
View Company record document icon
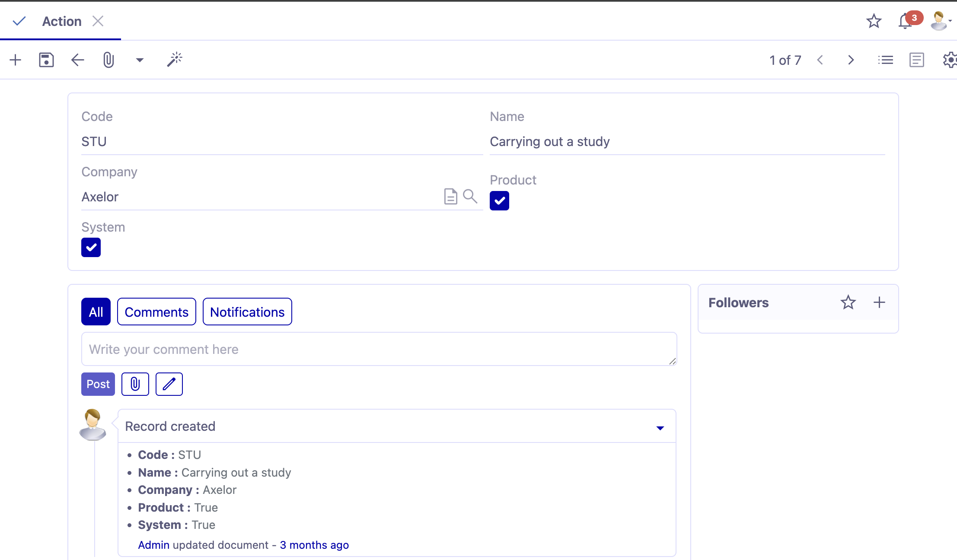pos(450,196)
